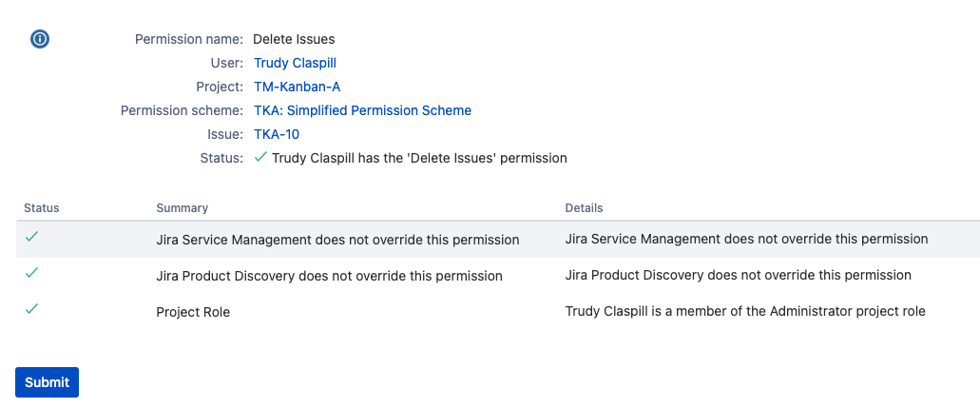This screenshot has height=408, width=980.
Task: Click the Status column header
Action: pyautogui.click(x=42, y=207)
